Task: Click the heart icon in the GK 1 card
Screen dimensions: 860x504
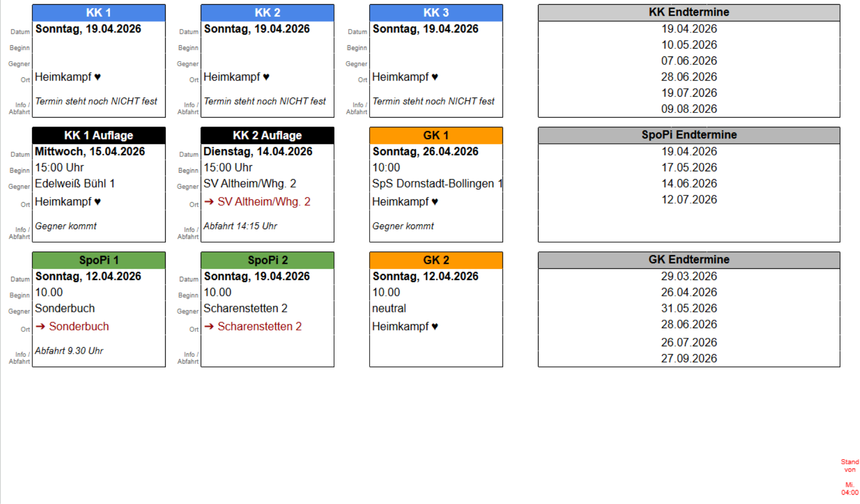Action: pos(435,202)
